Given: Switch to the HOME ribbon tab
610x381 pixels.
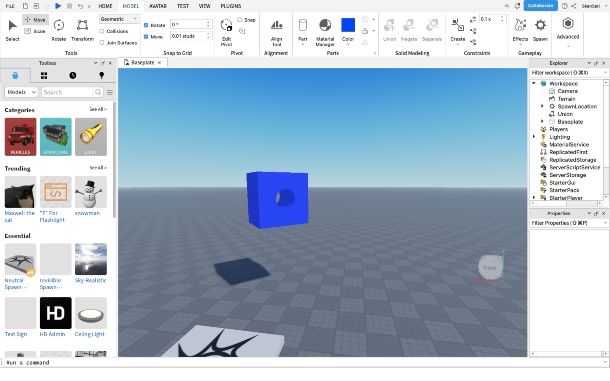Looking at the screenshot, I should [x=105, y=6].
